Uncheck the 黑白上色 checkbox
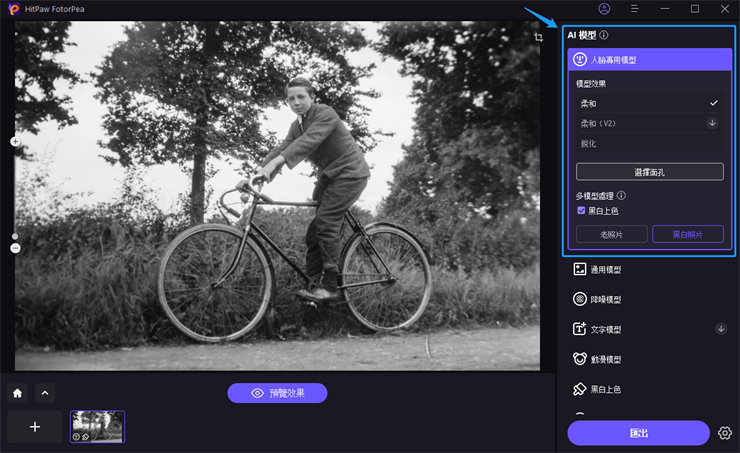The height and width of the screenshot is (453, 740). (581, 210)
